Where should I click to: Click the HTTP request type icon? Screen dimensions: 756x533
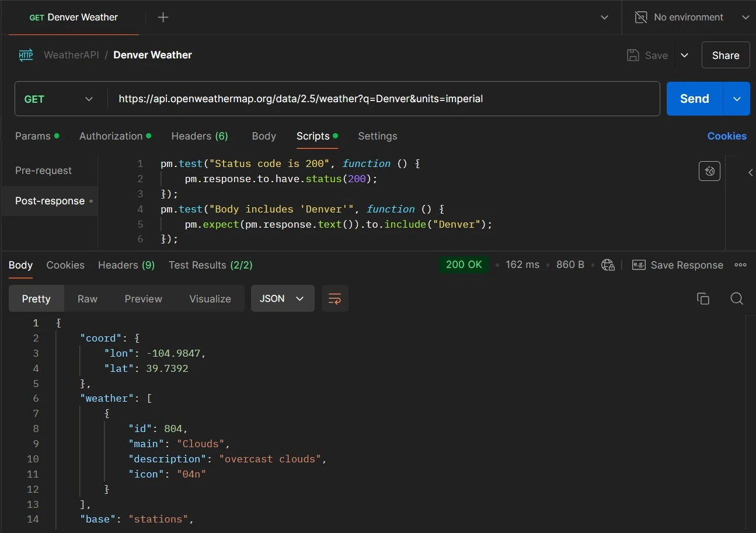(x=26, y=55)
